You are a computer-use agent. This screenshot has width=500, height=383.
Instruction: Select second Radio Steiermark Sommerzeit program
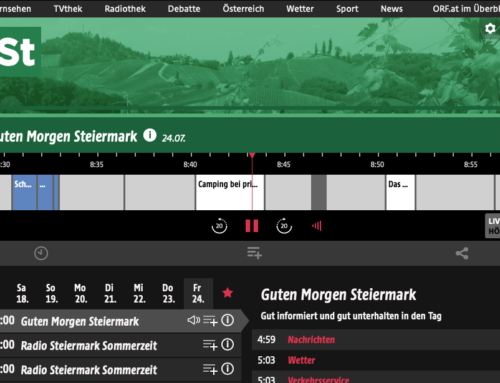[x=121, y=369]
